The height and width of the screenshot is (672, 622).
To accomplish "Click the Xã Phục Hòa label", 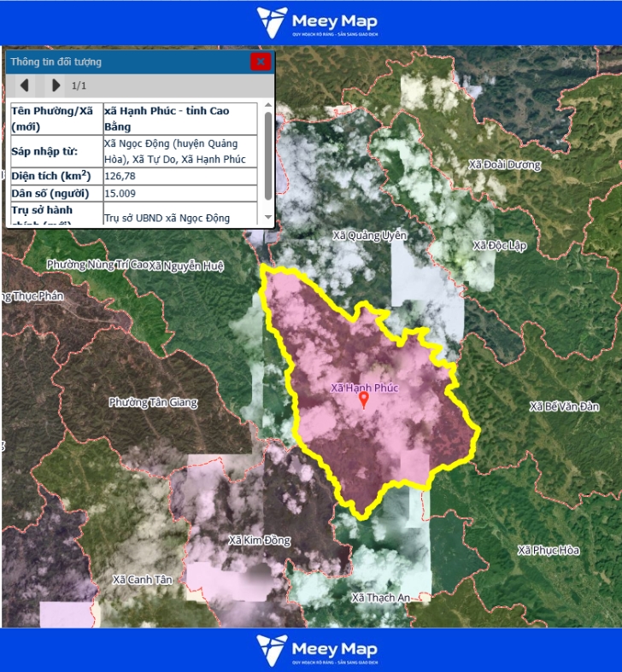I will [549, 551].
